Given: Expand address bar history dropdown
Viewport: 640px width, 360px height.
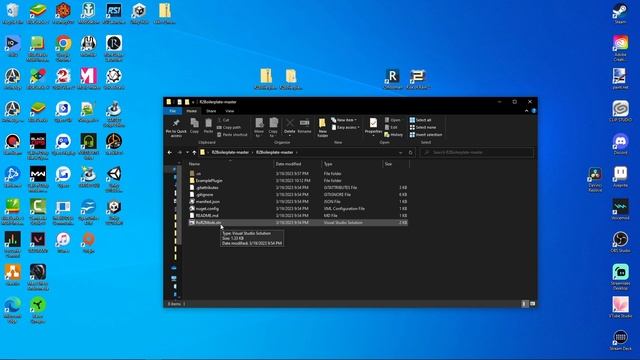Looking at the screenshot, I should 400,153.
